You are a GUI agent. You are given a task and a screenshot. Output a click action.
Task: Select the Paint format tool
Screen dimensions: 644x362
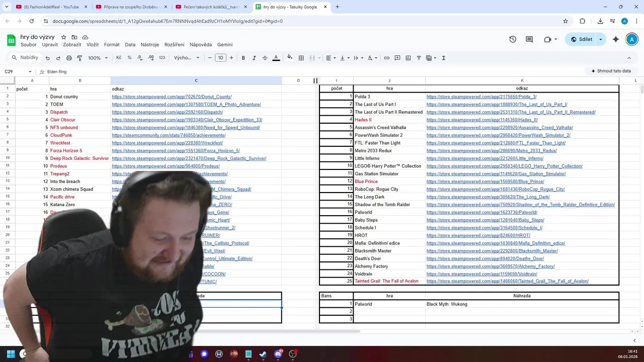click(79, 58)
